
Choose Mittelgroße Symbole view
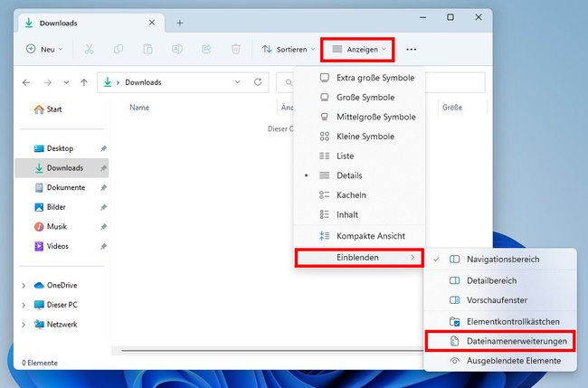tap(359, 117)
